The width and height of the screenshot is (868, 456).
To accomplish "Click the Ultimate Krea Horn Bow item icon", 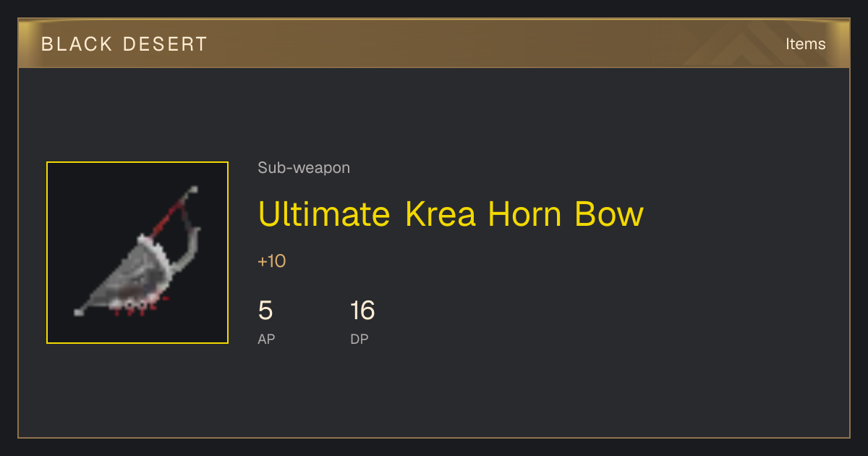I will pyautogui.click(x=137, y=253).
